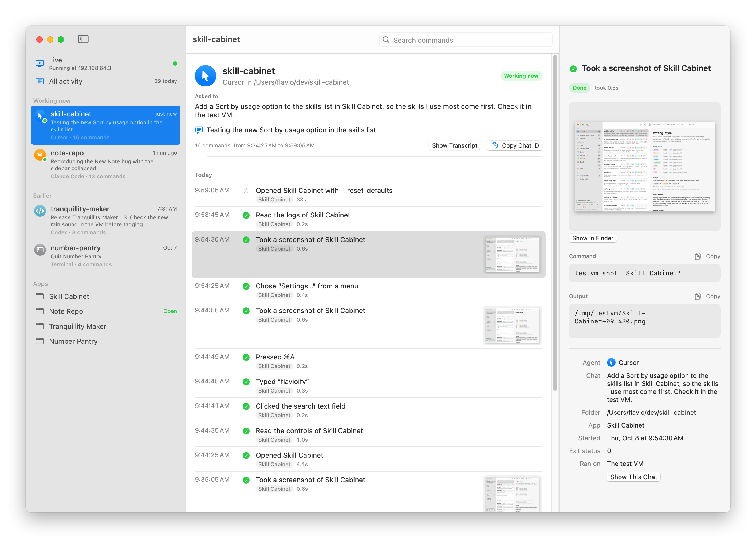Open the large screenshot preview in details
756x538 pixels.
point(645,167)
